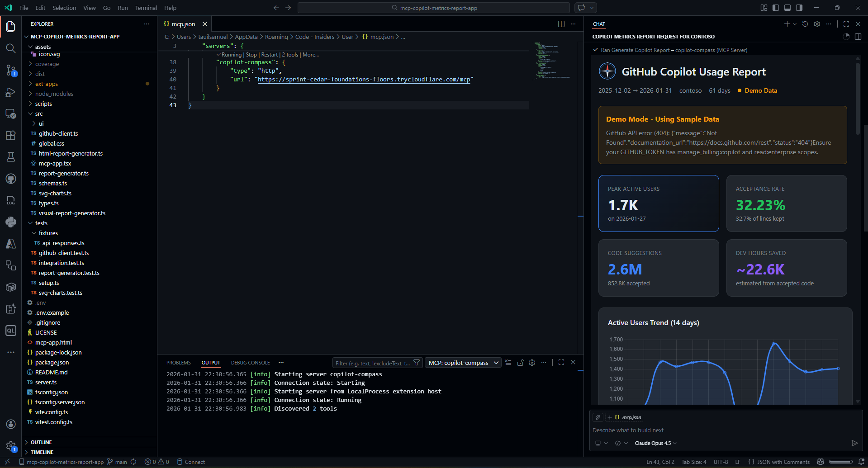The width and height of the screenshot is (868, 468).
Task: Restart the copilot-compass server
Action: pos(269,54)
